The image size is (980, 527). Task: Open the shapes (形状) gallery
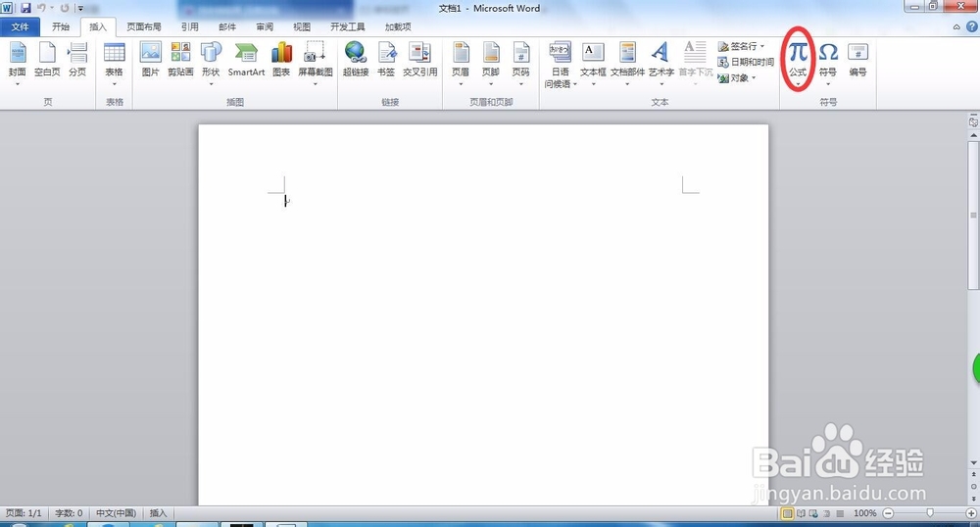[x=211, y=65]
